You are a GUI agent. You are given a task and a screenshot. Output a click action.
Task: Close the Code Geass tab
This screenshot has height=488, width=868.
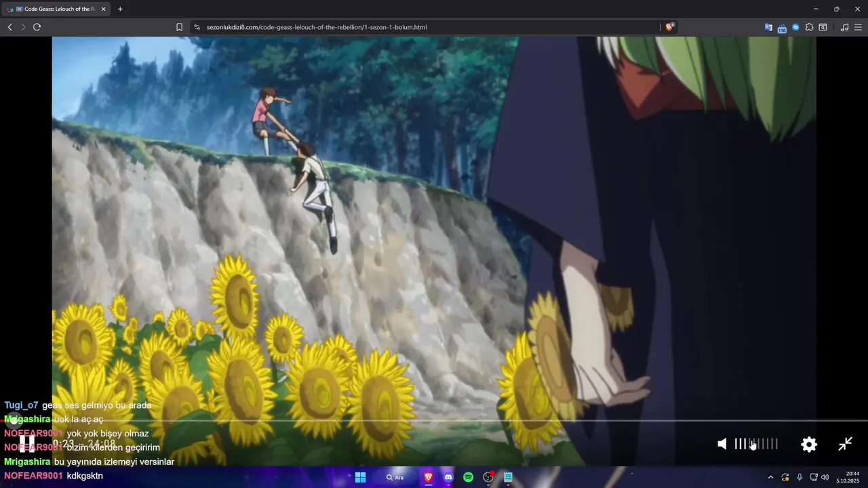tap(103, 9)
